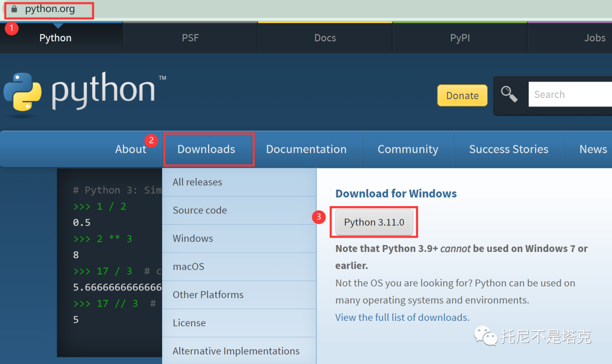Click the '0.5' output line
The height and width of the screenshot is (364, 612).
point(82,222)
